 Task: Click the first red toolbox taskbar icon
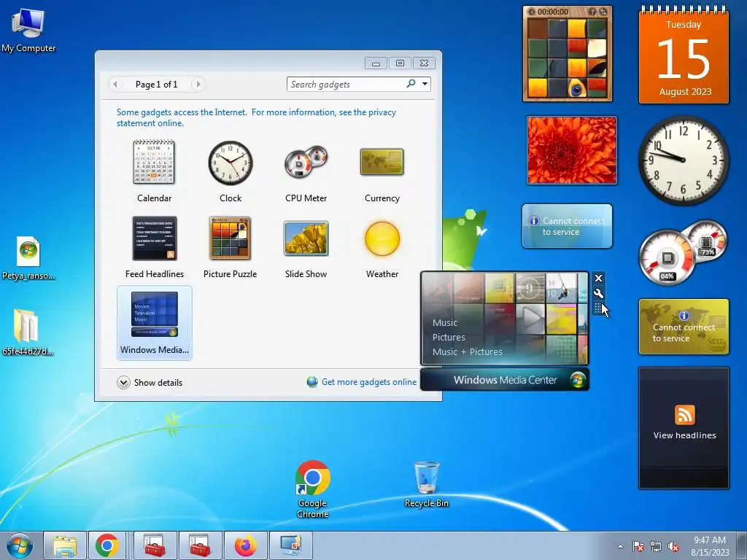155,545
